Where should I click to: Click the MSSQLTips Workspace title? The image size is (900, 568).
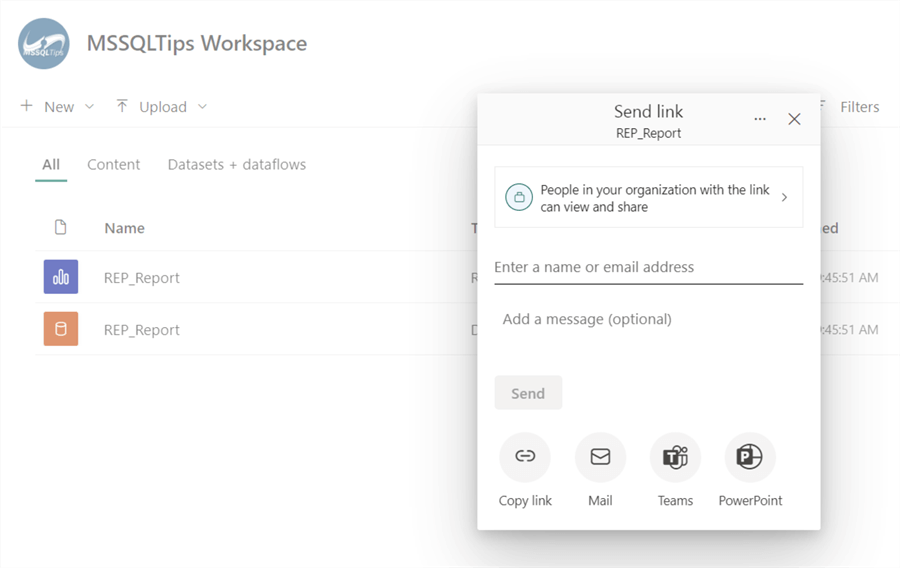(x=197, y=44)
